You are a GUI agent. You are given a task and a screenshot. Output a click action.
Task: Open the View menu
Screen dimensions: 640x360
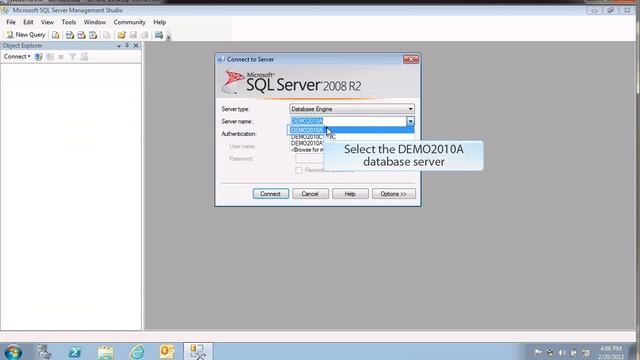pos(47,22)
